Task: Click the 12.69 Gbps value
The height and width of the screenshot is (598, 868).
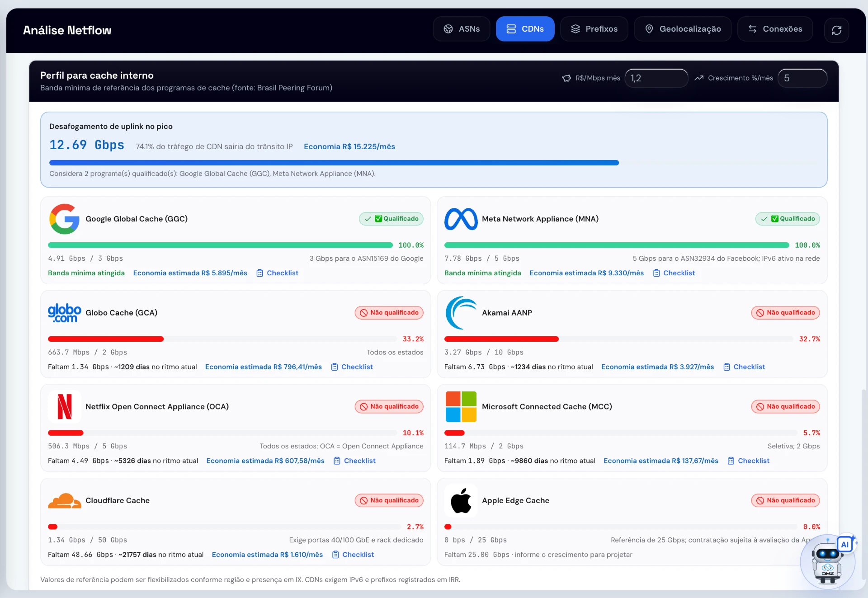Action: [87, 145]
